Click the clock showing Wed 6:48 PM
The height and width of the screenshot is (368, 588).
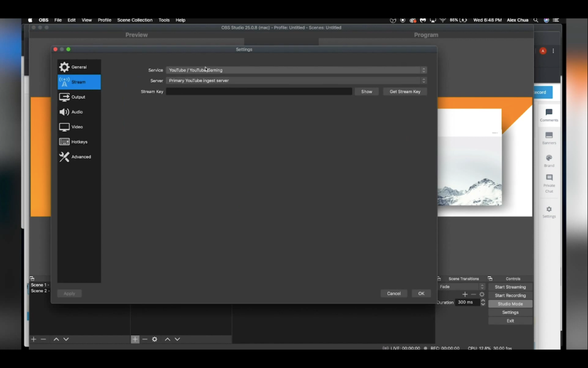pos(487,20)
